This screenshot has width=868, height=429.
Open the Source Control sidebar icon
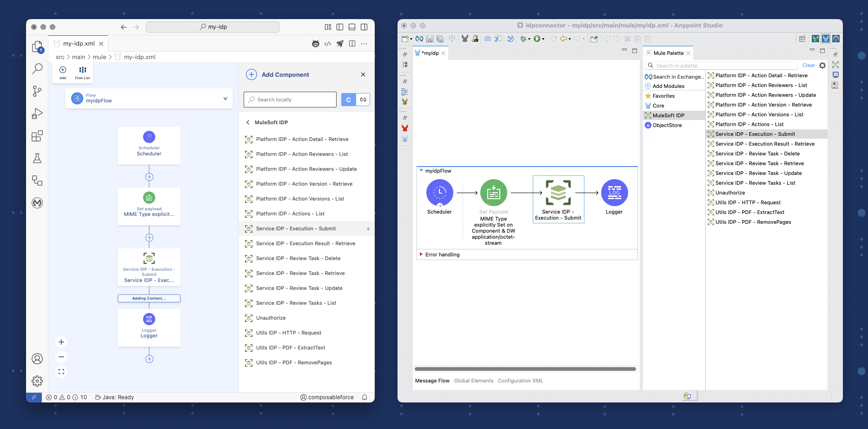[37, 91]
